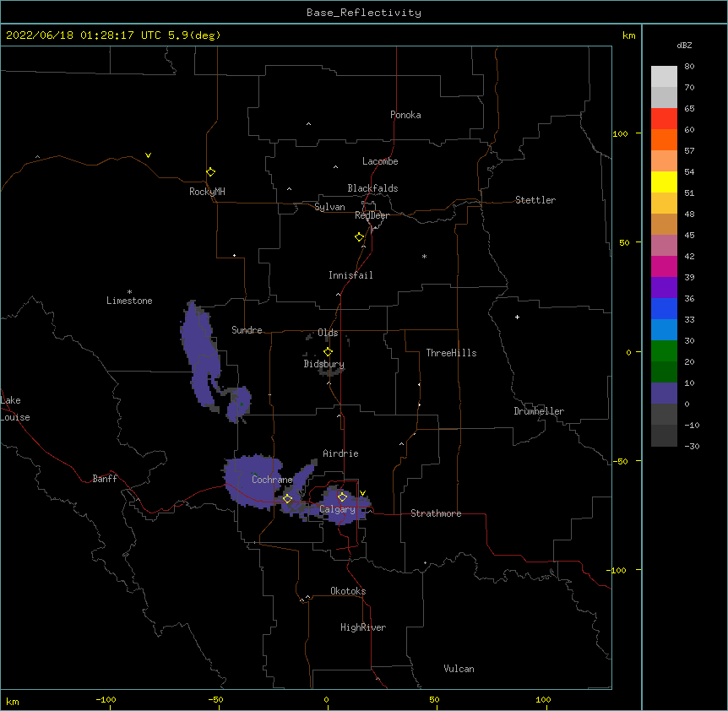This screenshot has height=711, width=728.
Task: Click the Strathmore label
Action: [436, 513]
